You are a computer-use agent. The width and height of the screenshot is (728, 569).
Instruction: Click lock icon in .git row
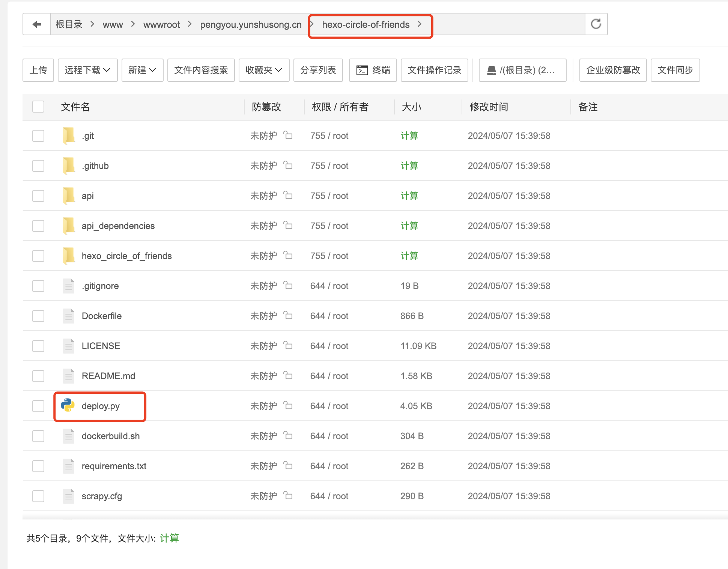tap(288, 135)
